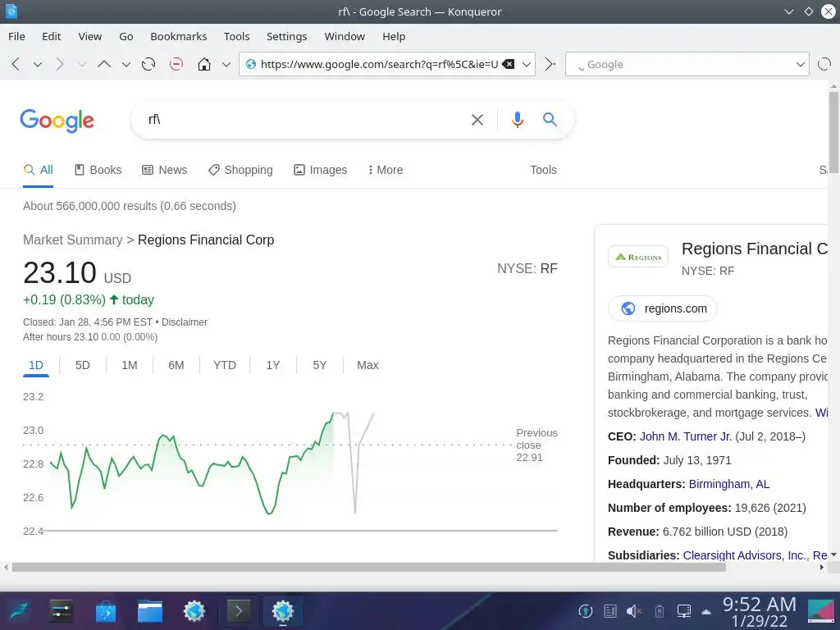Open the Birmingham, AL link
840x630 pixels.
pyautogui.click(x=728, y=484)
